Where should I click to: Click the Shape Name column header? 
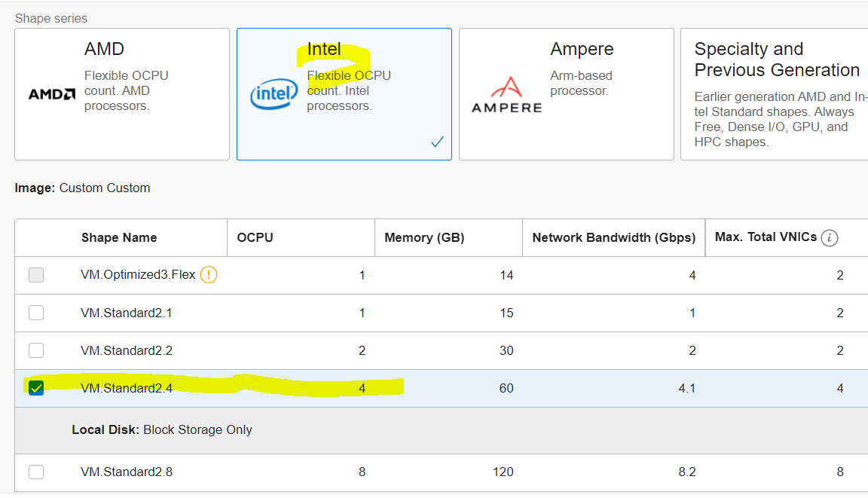(x=119, y=237)
